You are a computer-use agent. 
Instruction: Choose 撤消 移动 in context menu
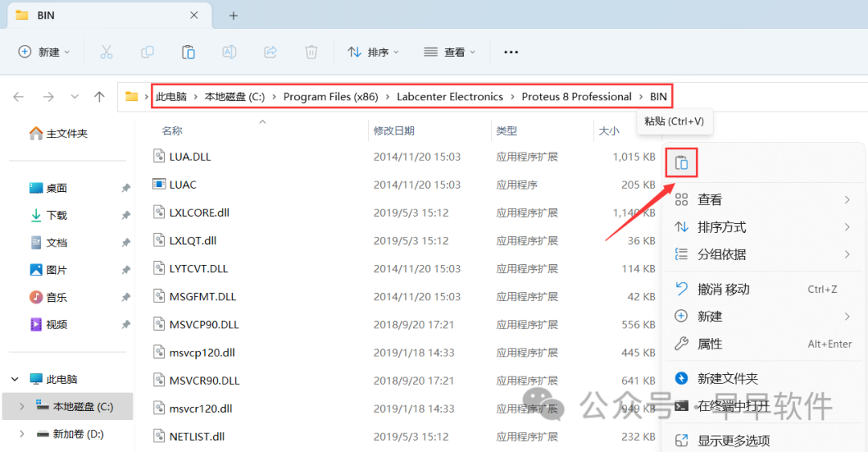point(764,289)
